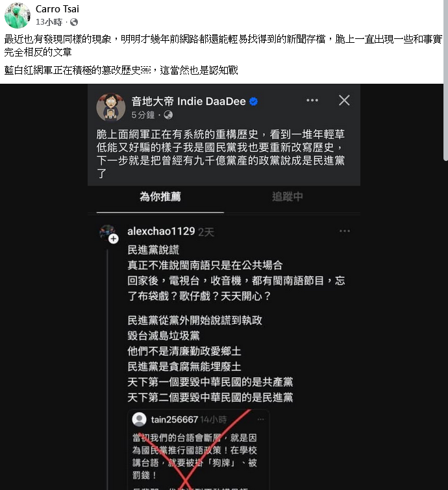Click the tain256667 quoted post avatar
Screen dimensions: 448x490
139,419
